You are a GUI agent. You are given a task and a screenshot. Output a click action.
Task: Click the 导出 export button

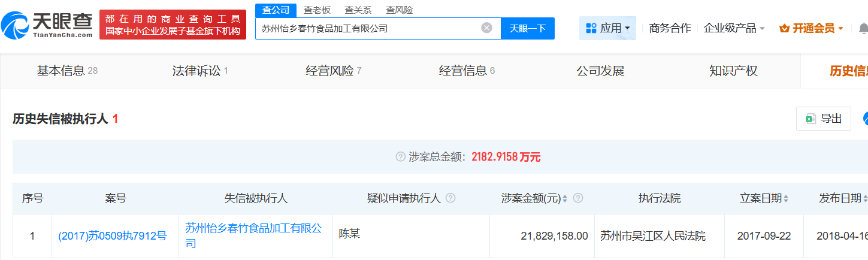(824, 119)
